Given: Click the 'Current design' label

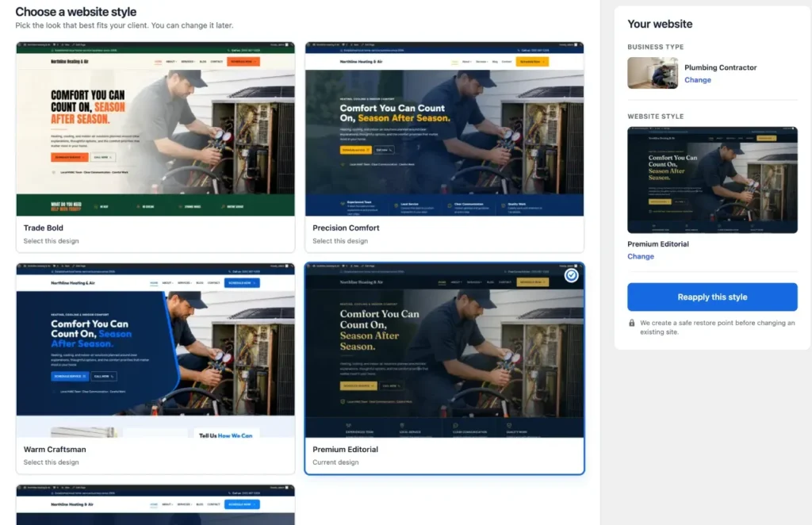Looking at the screenshot, I should (335, 462).
